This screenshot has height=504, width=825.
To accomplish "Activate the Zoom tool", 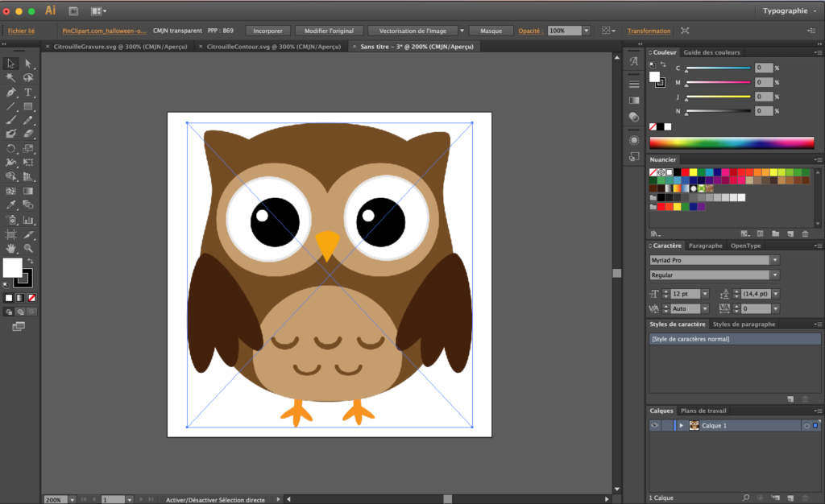I will 27,249.
